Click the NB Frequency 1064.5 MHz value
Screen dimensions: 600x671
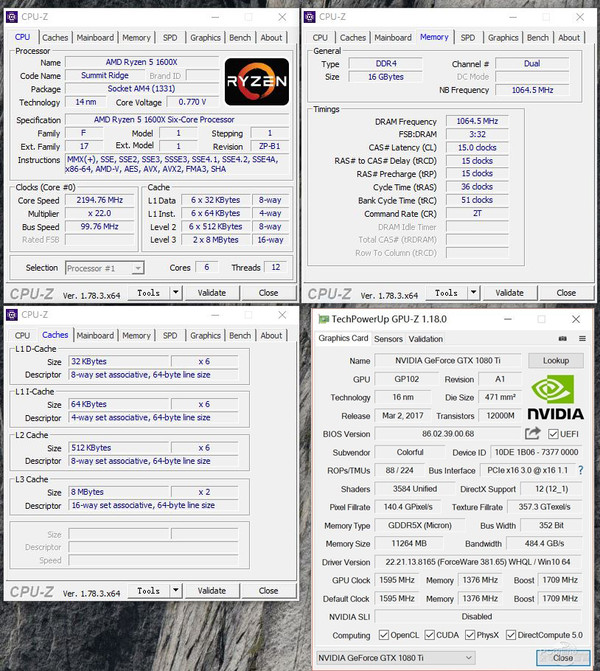coord(532,90)
